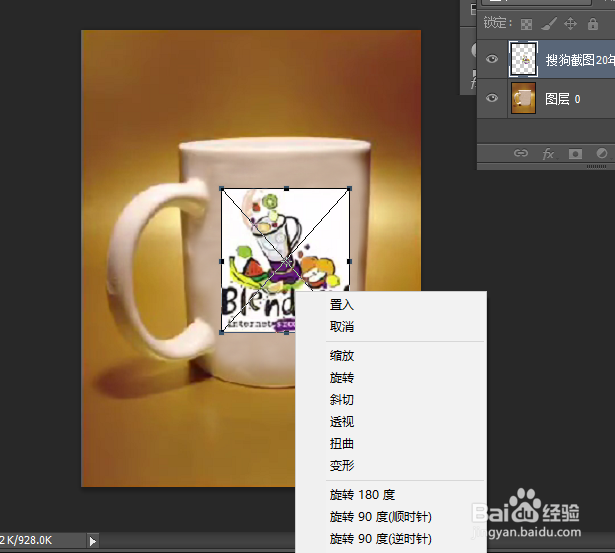The height and width of the screenshot is (553, 615).
Task: Select 斜切 from the transform menu
Action: [x=342, y=400]
